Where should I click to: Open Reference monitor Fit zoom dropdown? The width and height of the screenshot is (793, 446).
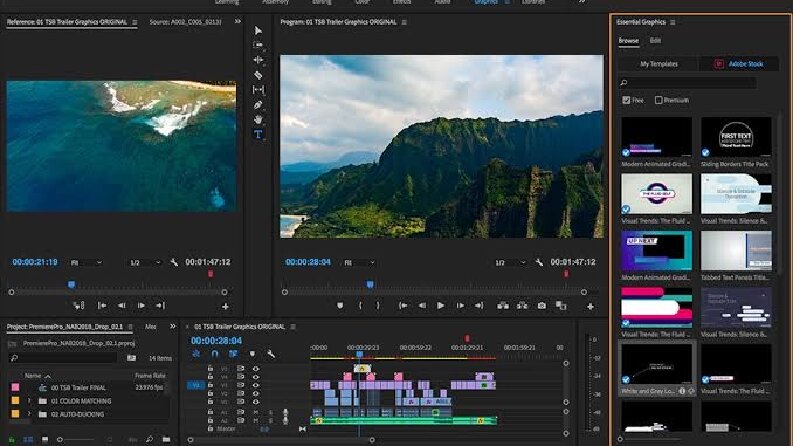86,262
